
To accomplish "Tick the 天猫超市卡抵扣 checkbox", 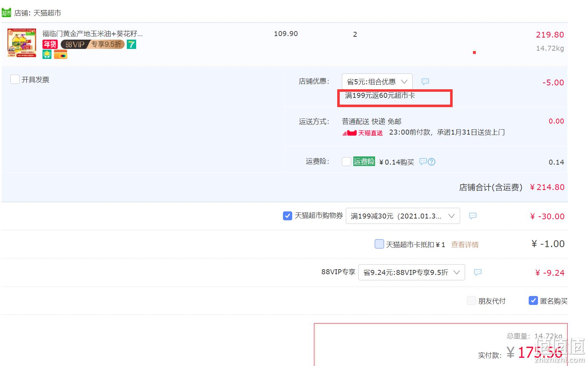I will pos(379,244).
